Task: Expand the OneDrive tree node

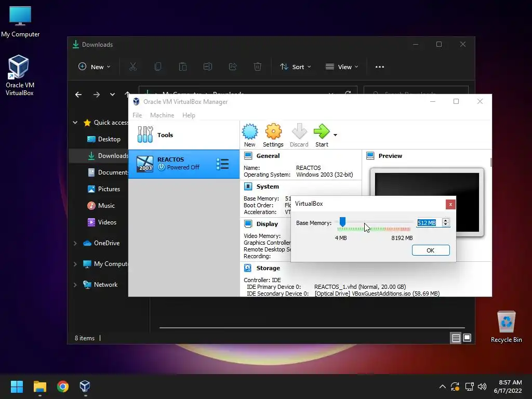Action: (x=75, y=243)
